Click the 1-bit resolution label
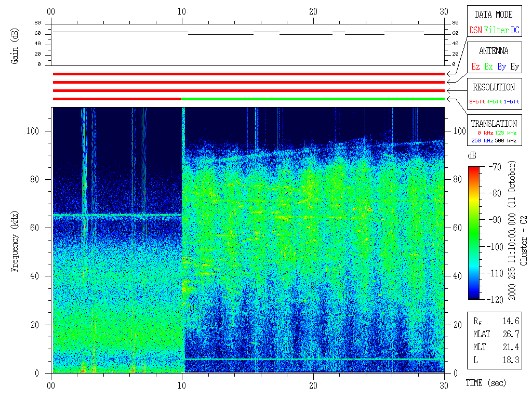Screen dimensions: 532x399 (x=511, y=102)
